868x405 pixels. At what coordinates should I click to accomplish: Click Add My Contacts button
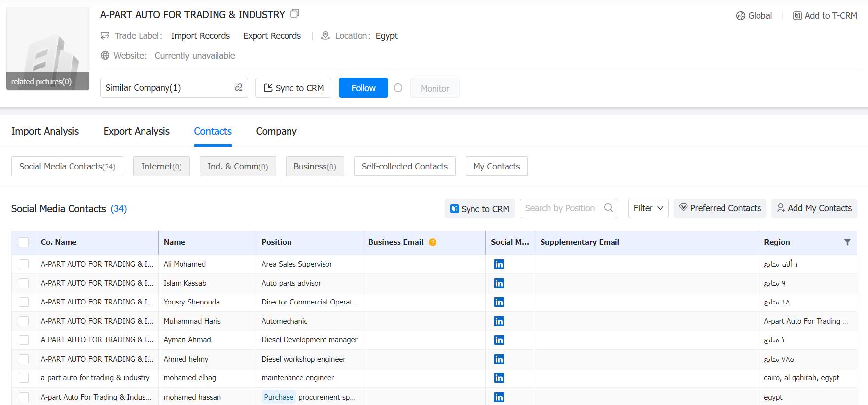[x=814, y=208]
